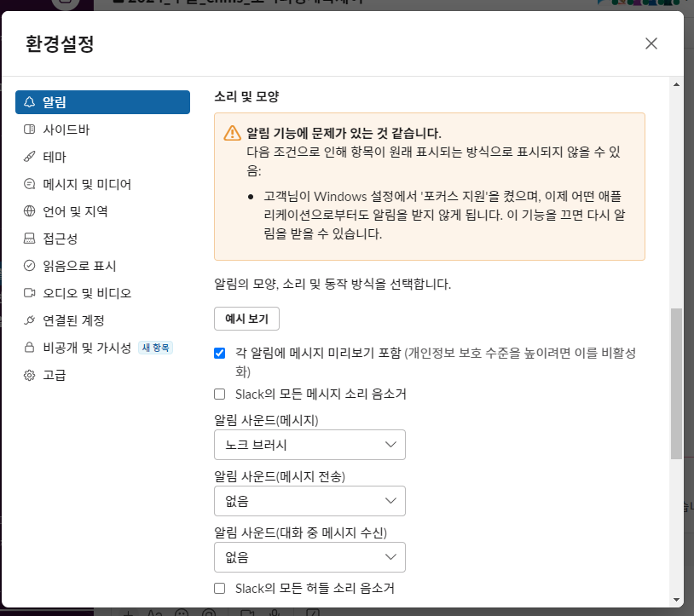Open the 알림 사운드(대화 중 메시지 수신) dropdown
The height and width of the screenshot is (616, 694).
click(x=309, y=556)
